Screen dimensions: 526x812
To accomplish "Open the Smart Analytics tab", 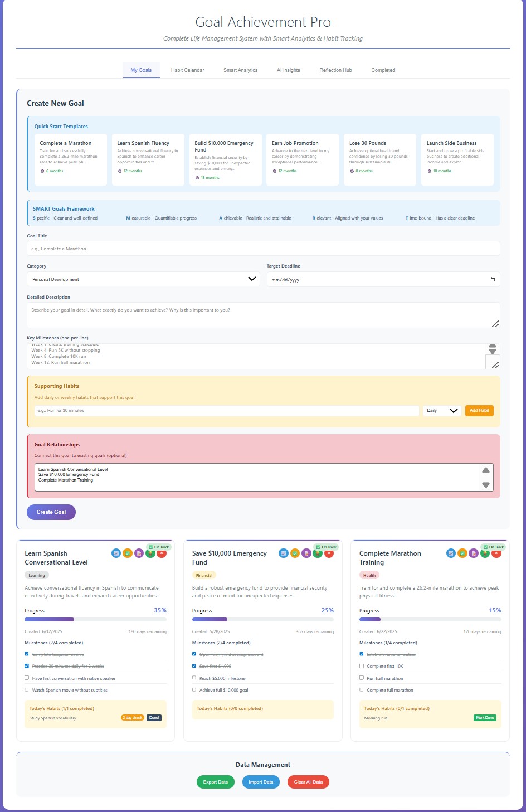I will (x=240, y=70).
